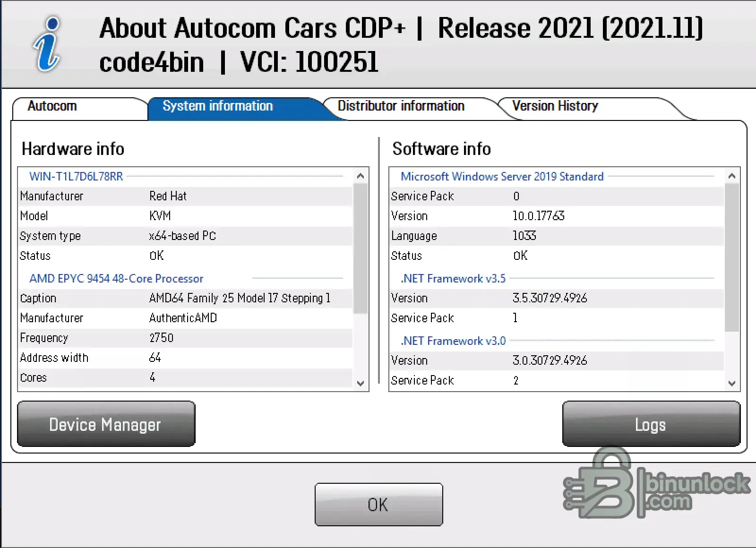The image size is (756, 548).
Task: Select the AMD EPYC 9454 48-Core Processor header
Action: 116,278
